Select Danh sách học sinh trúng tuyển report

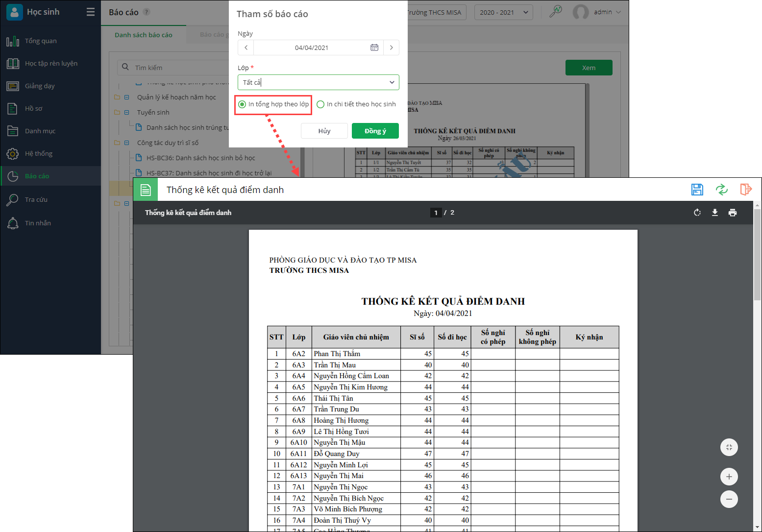tap(188, 128)
